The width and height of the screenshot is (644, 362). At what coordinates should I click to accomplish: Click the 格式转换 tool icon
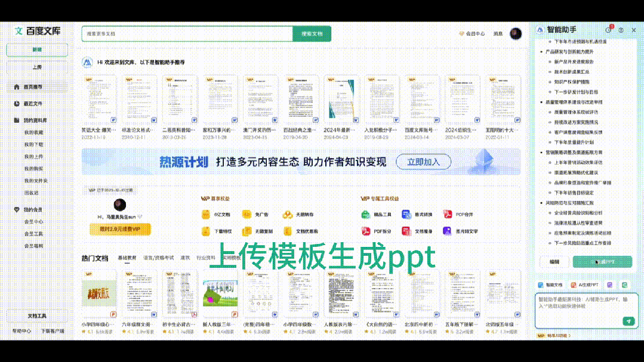tap(406, 215)
